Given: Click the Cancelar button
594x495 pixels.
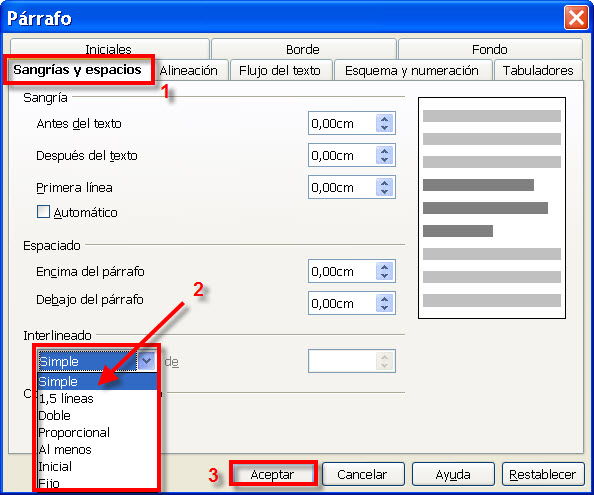Looking at the screenshot, I should pos(363,474).
